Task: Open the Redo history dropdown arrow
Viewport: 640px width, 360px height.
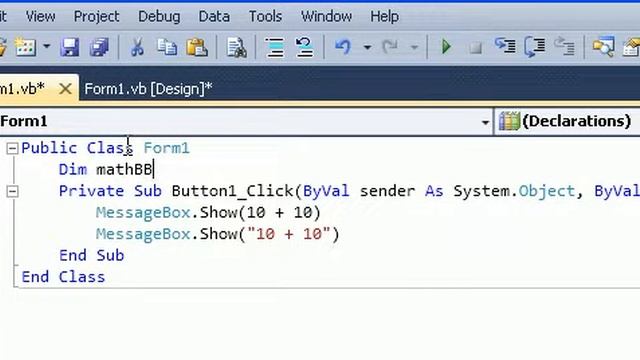Action: 414,47
